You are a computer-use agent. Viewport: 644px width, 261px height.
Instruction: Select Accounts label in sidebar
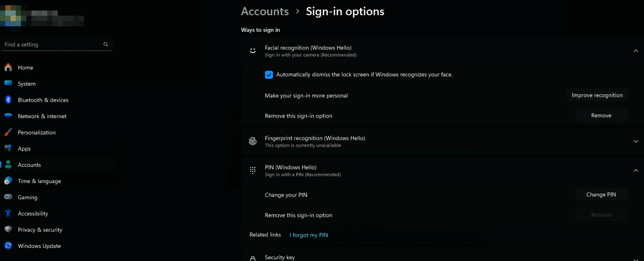pos(29,165)
